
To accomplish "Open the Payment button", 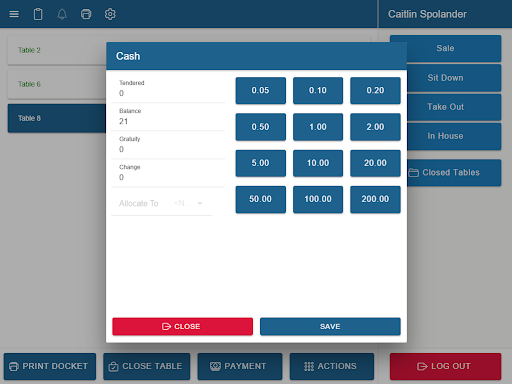I will click(240, 366).
